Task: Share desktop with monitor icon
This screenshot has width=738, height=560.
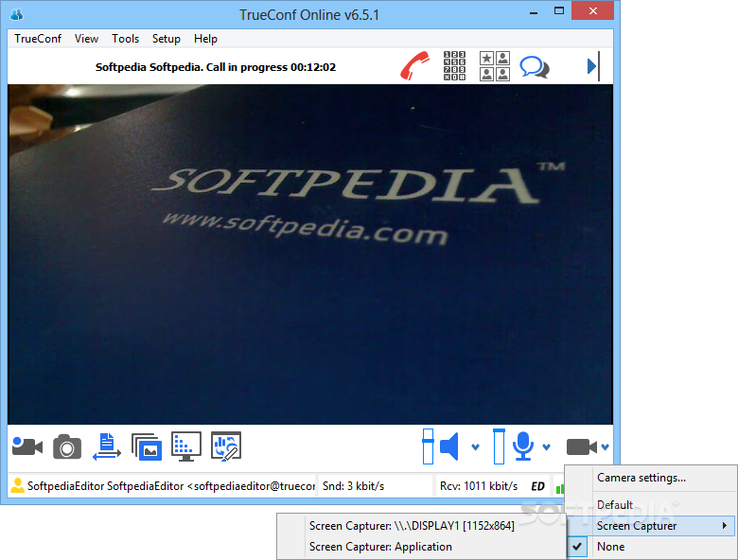Action: pos(186,446)
